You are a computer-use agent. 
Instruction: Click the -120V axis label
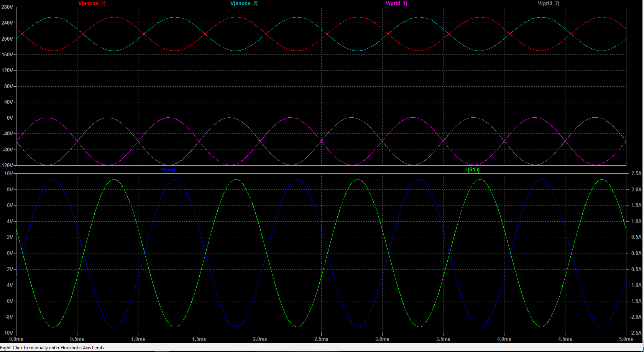coord(7,165)
